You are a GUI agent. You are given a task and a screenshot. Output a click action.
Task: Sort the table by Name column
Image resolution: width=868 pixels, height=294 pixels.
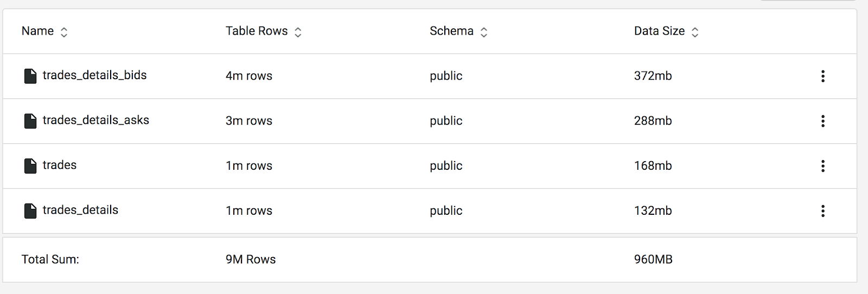(64, 32)
